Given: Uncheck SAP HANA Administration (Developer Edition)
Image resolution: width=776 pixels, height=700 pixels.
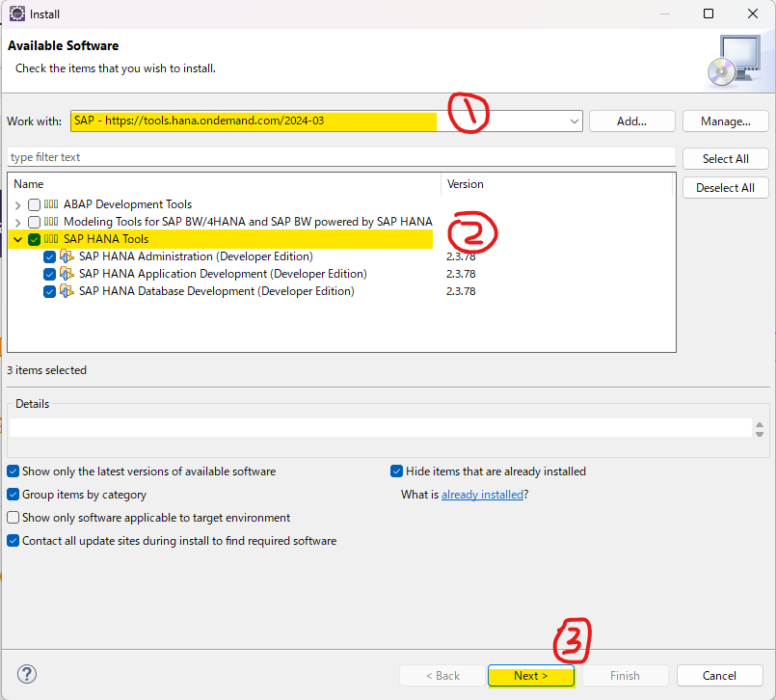Looking at the screenshot, I should point(49,256).
